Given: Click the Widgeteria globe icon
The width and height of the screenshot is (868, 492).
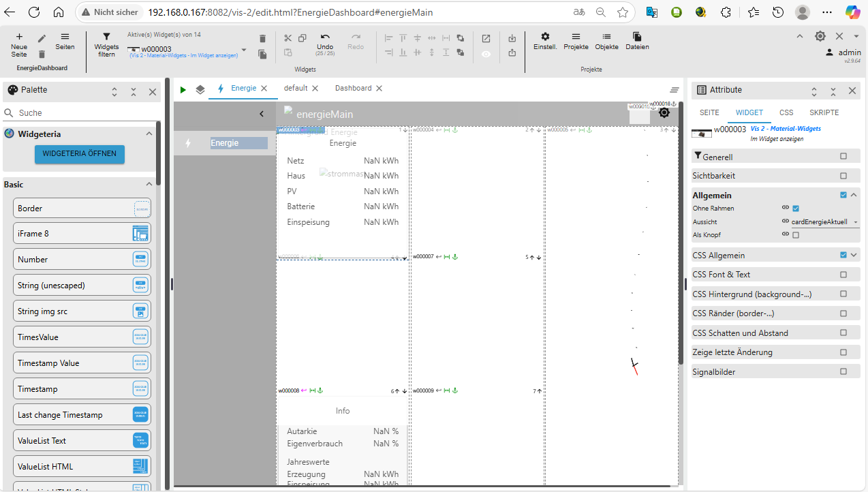Looking at the screenshot, I should point(10,134).
